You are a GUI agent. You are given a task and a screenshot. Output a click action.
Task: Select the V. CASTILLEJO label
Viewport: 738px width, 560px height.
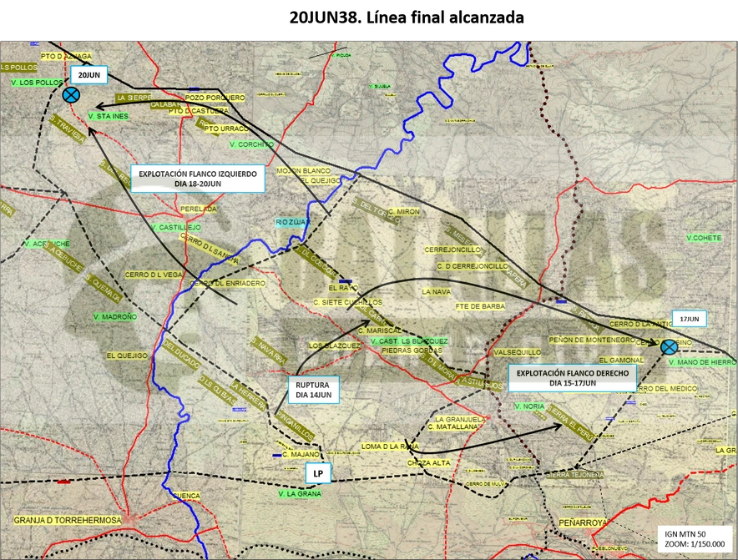click(x=176, y=227)
